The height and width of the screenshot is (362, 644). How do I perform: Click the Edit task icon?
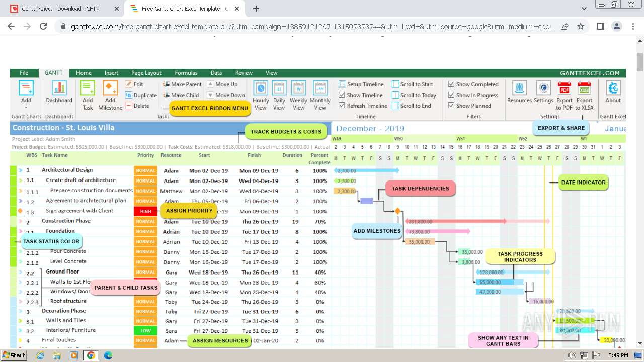point(129,84)
